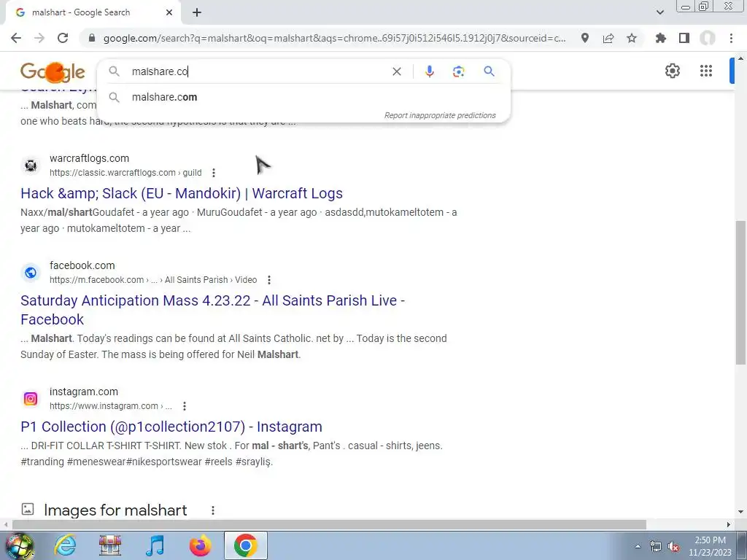Select Chrome in the taskbar
The width and height of the screenshot is (747, 560).
(245, 545)
